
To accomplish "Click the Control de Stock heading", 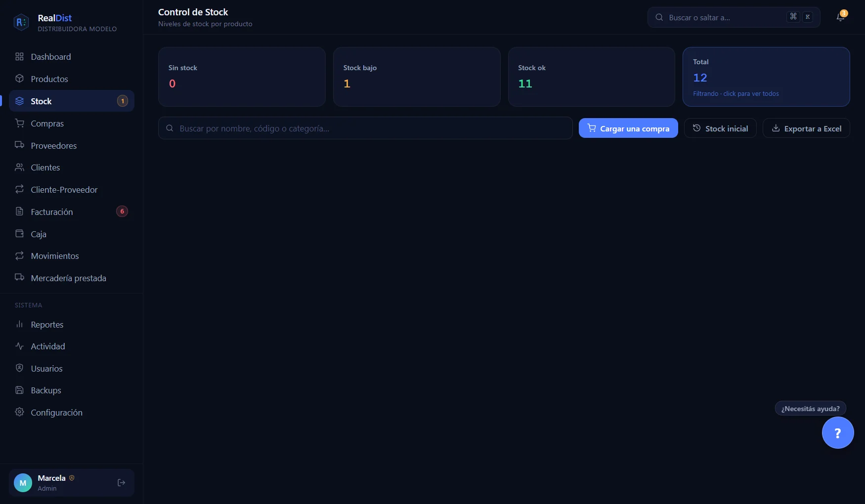I will (193, 12).
